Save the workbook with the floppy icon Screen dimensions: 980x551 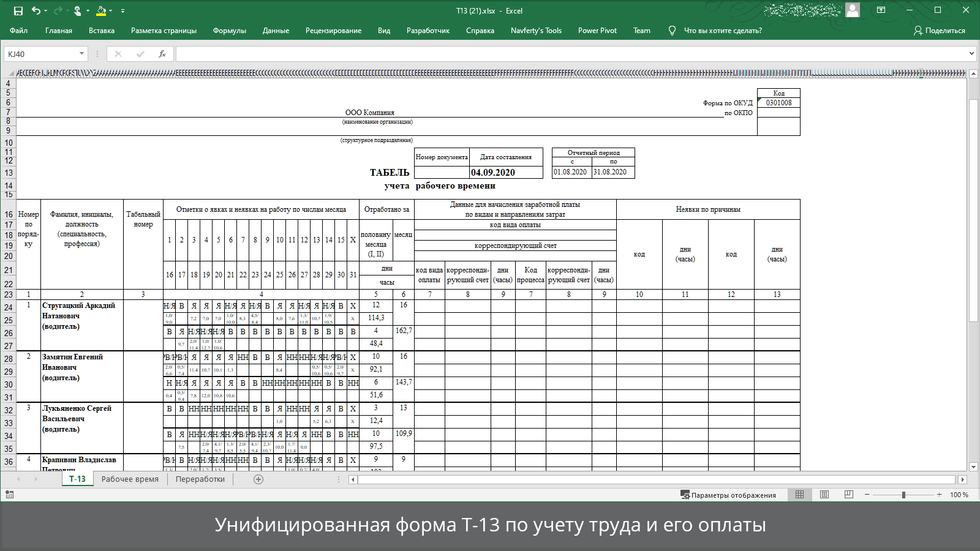click(x=18, y=11)
